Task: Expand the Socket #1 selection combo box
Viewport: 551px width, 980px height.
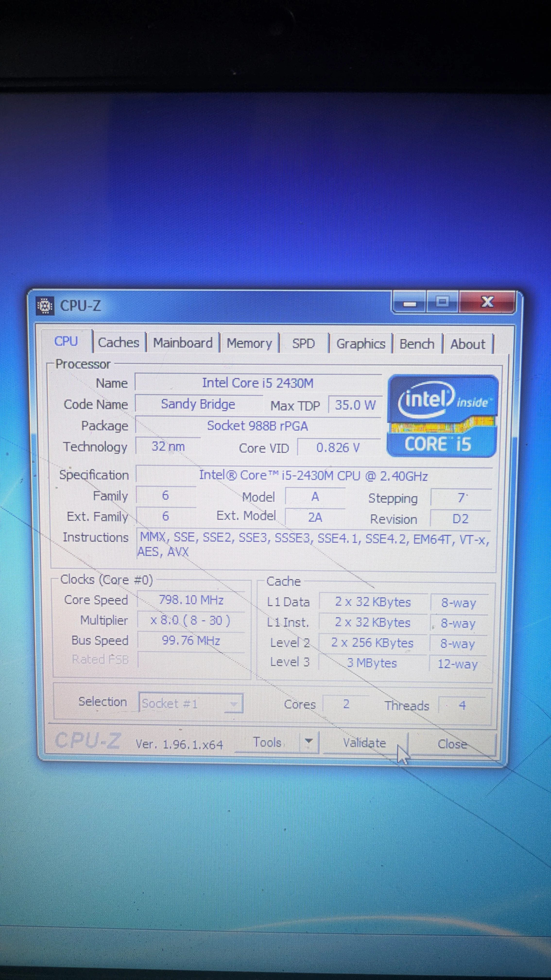Action: pos(190,703)
